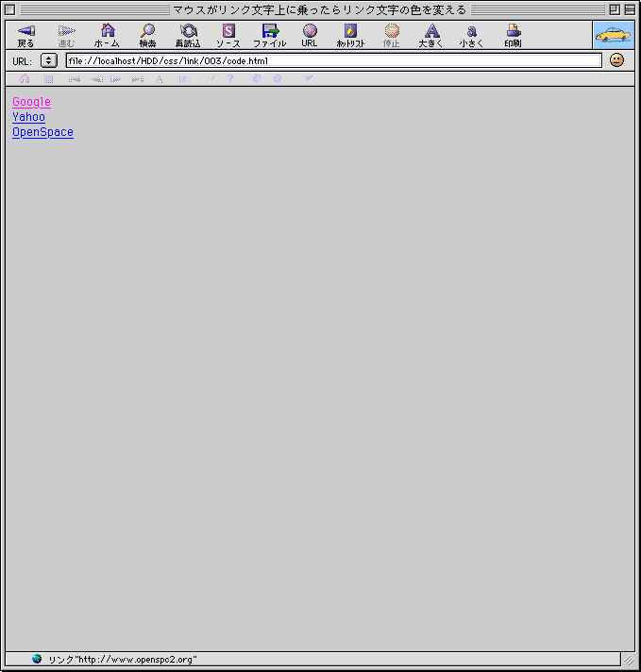Click the Forward (進む) toolbar button
Image resolution: width=641 pixels, height=672 pixels.
(x=66, y=36)
